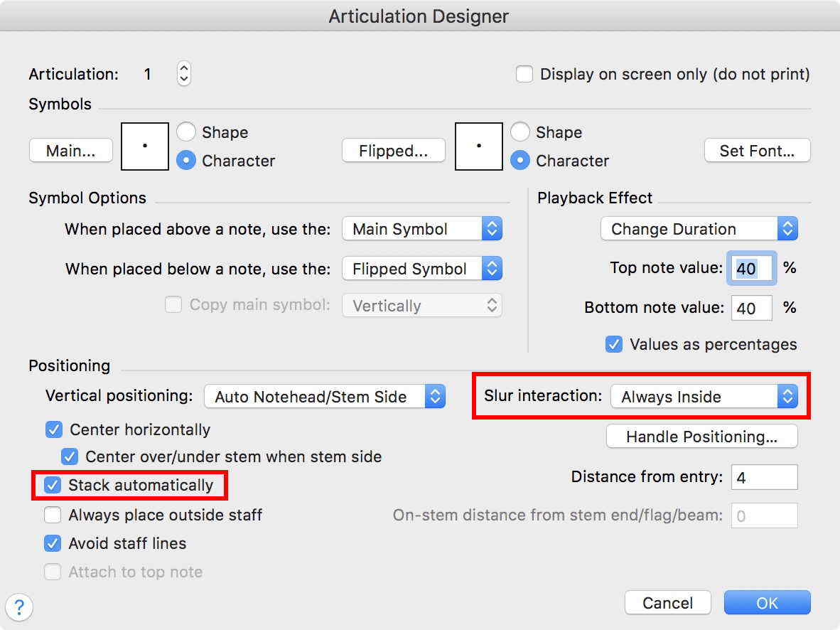
Task: Click the Distance from entry field
Action: coord(764,478)
